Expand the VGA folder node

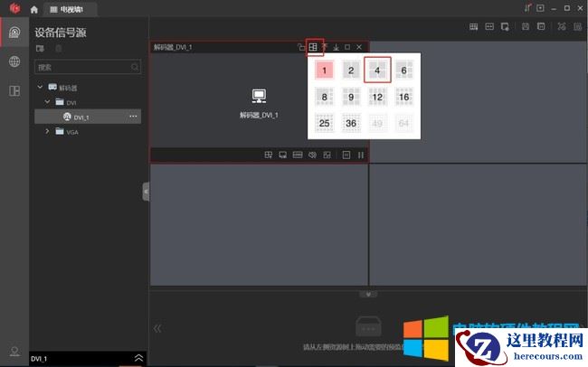47,131
